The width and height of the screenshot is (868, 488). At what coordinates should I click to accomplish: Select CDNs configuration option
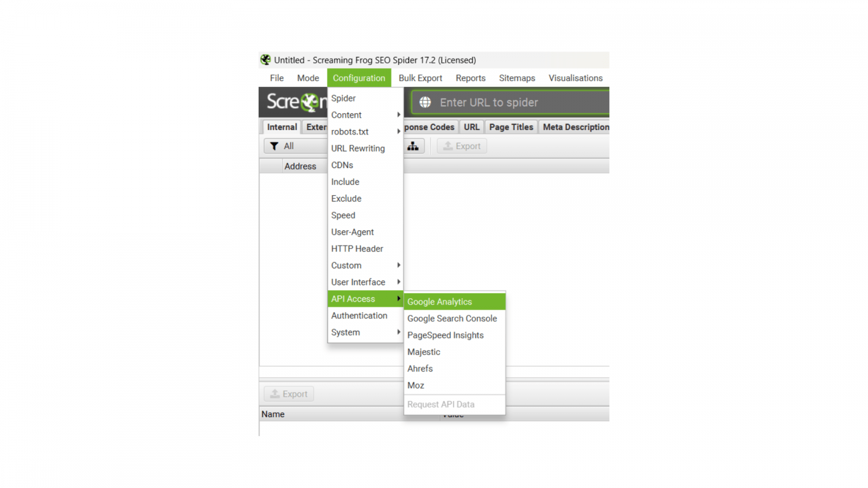(x=365, y=165)
